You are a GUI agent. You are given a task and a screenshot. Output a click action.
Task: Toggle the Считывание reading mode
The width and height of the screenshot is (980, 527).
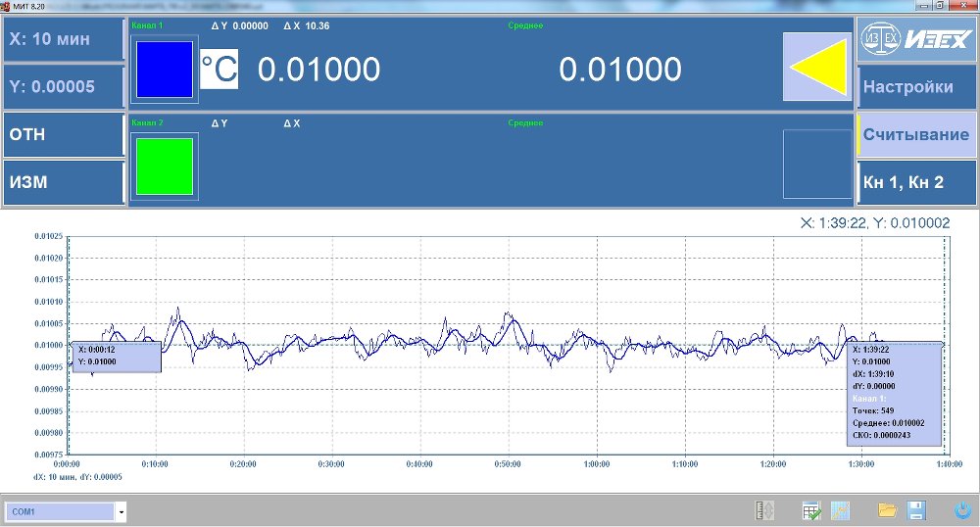[916, 134]
